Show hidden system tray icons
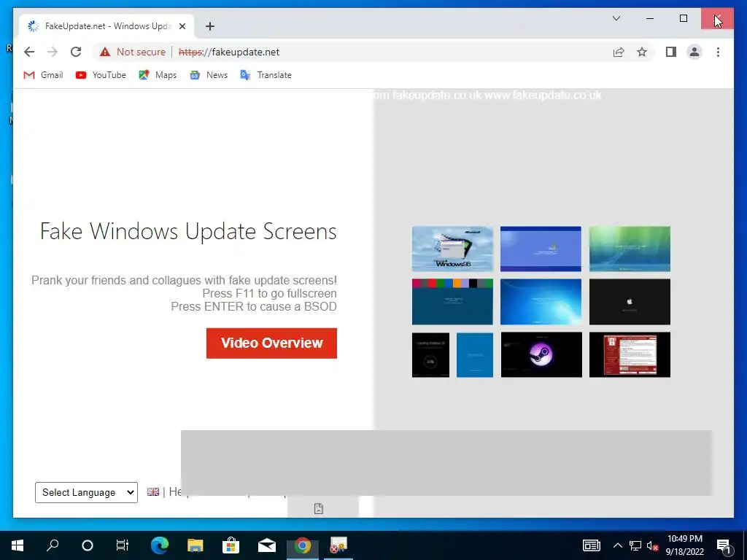 click(x=617, y=545)
